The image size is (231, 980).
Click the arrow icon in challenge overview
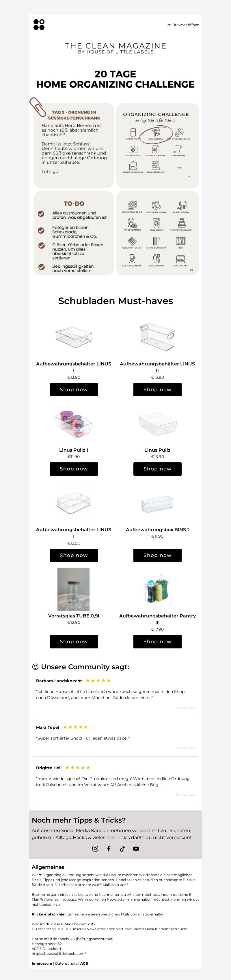pos(179,168)
